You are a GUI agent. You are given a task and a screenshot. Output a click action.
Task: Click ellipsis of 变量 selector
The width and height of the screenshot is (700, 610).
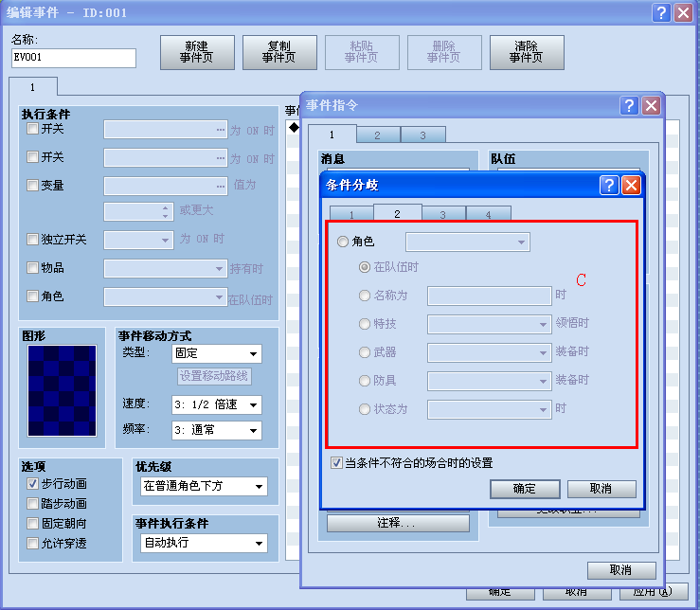point(221,187)
